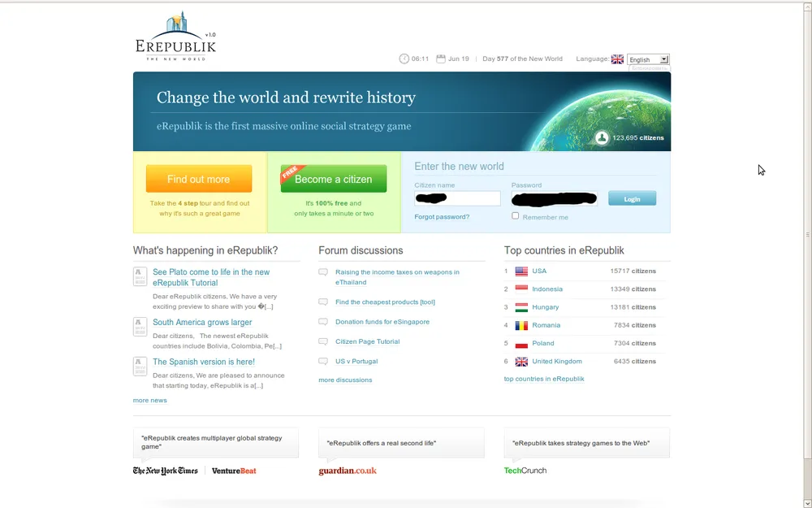Open Citizen Page Tutorial discussion
812x508 pixels.
(x=368, y=341)
